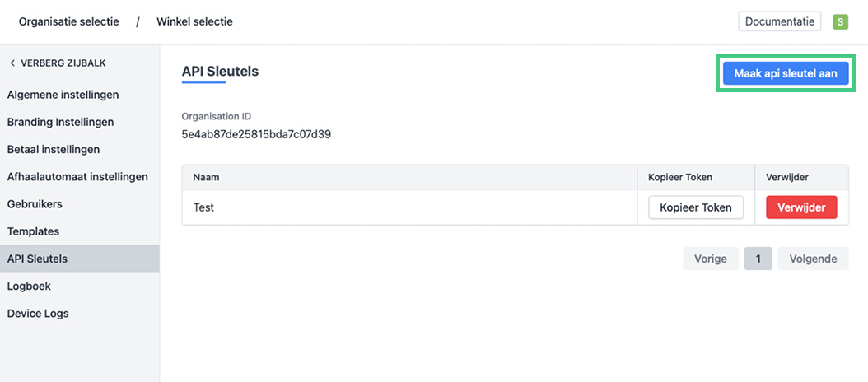Click Maak api sleutel aan button
Viewport: 868px width, 382px height.
785,73
